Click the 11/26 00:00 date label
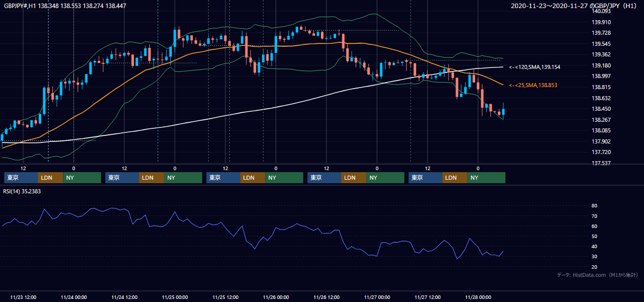 pos(276,297)
